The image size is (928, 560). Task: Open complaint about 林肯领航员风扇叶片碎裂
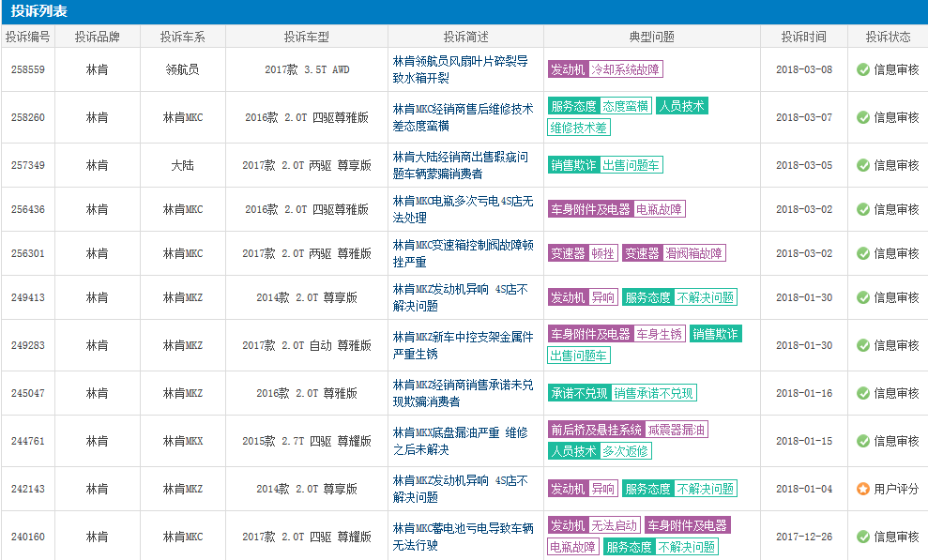point(461,69)
